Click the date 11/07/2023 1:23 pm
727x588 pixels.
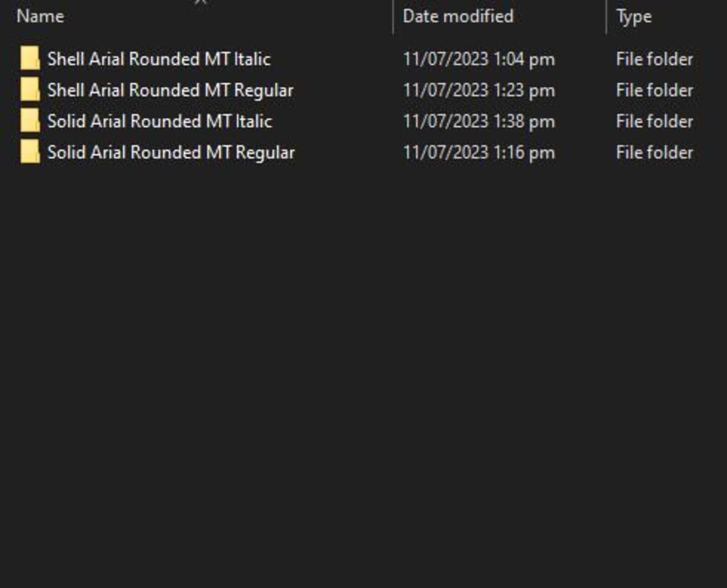click(x=479, y=91)
